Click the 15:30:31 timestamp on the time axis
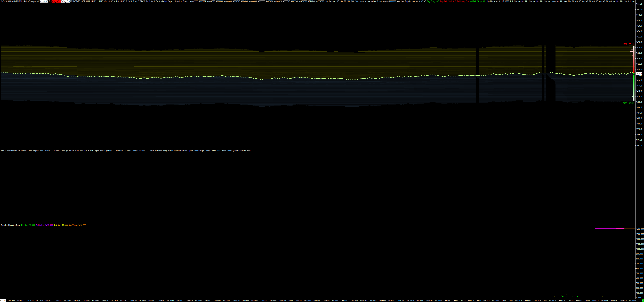 180,300
